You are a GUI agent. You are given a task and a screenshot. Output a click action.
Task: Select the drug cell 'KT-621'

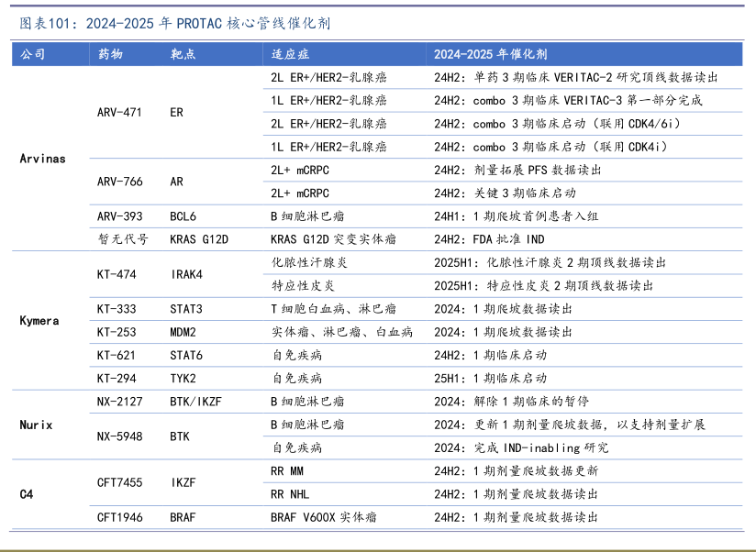116,355
